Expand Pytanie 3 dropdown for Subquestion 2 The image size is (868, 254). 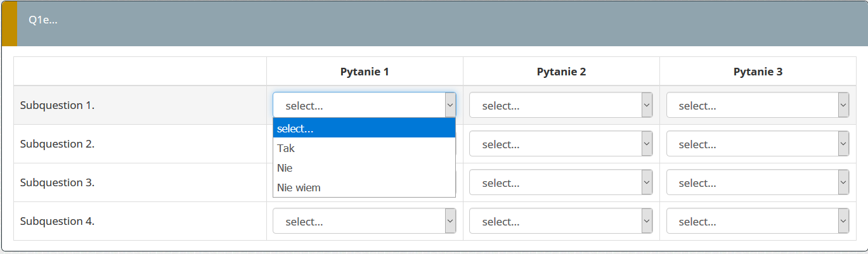[757, 144]
